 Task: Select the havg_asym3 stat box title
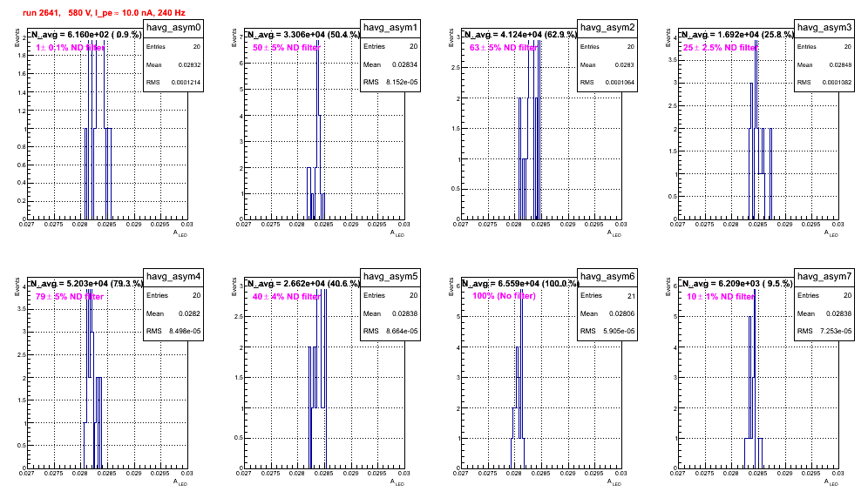point(824,28)
